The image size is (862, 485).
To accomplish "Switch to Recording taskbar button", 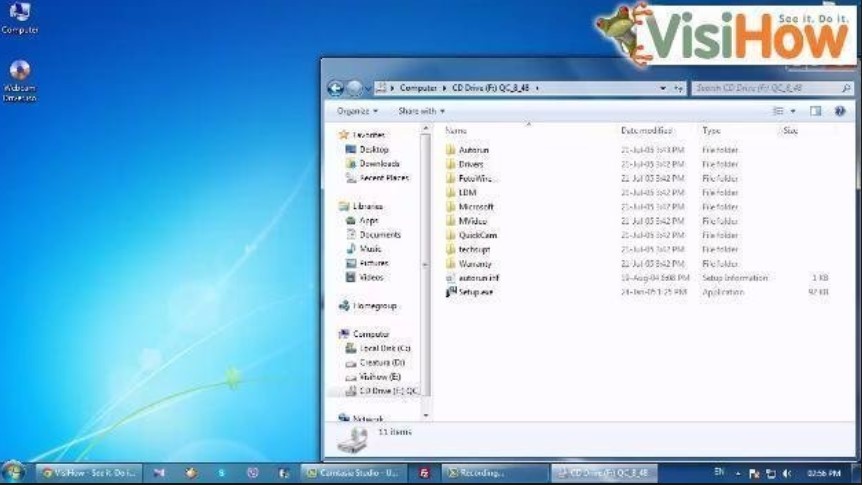I will (x=494, y=473).
